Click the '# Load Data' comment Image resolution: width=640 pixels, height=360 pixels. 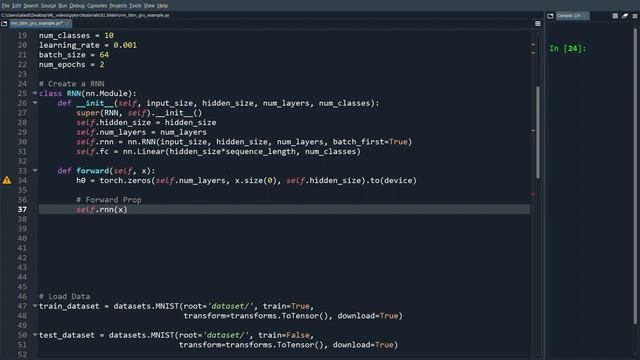pyautogui.click(x=64, y=296)
